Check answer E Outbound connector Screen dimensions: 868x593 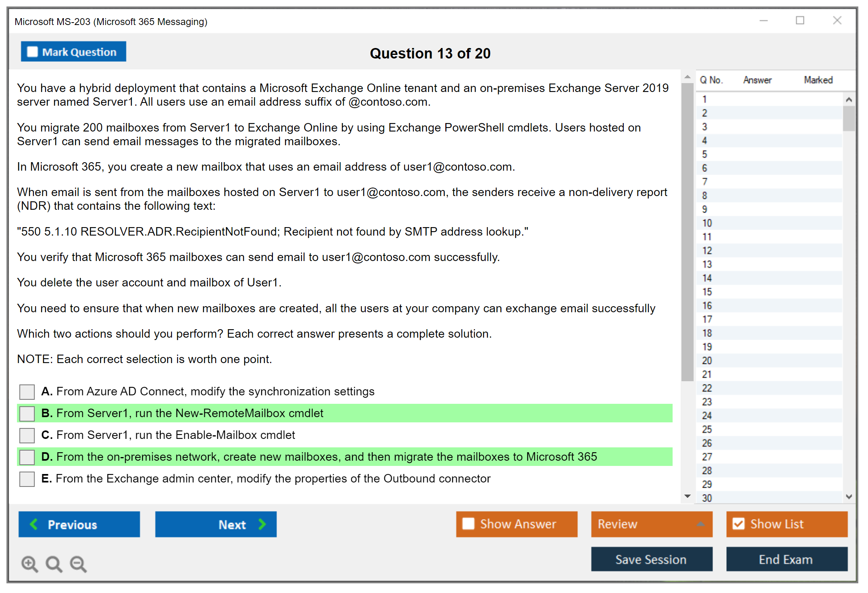[27, 479]
